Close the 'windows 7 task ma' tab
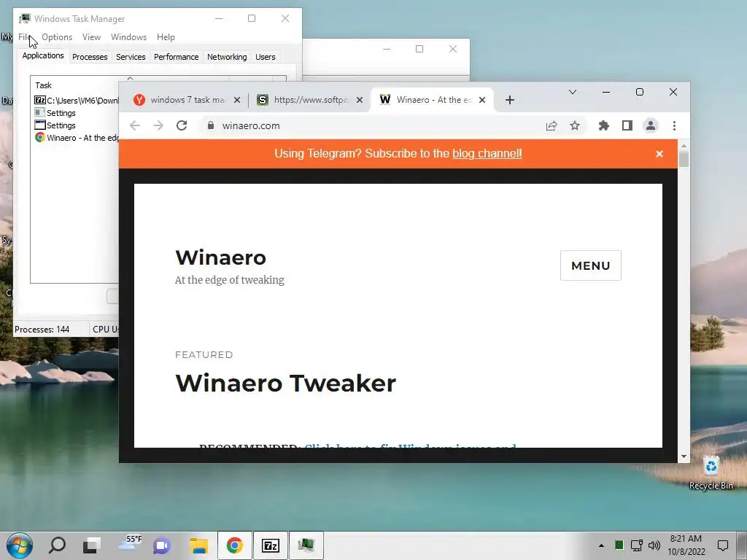Viewport: 747px width, 560px height. 237,100
